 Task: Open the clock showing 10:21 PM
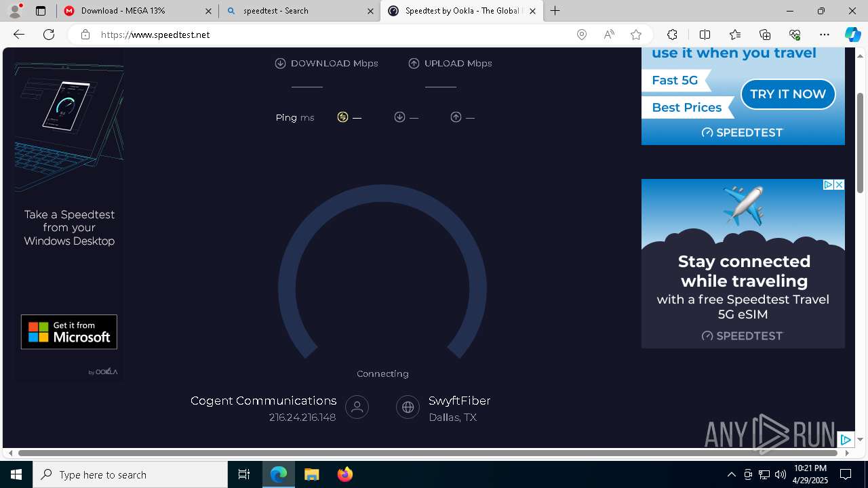(x=810, y=474)
